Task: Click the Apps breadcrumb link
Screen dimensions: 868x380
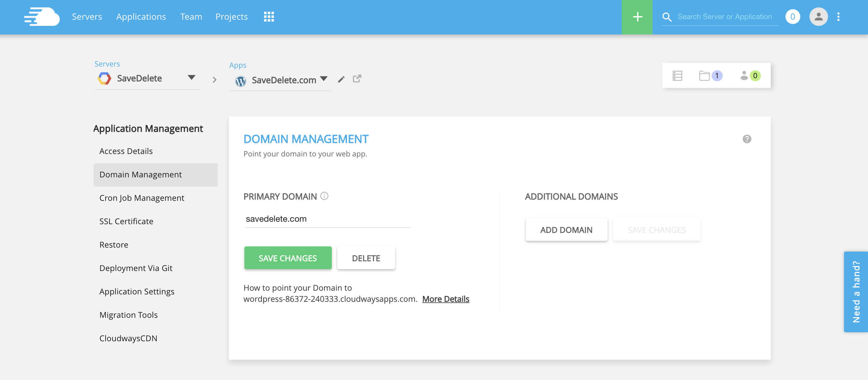Action: (x=238, y=65)
